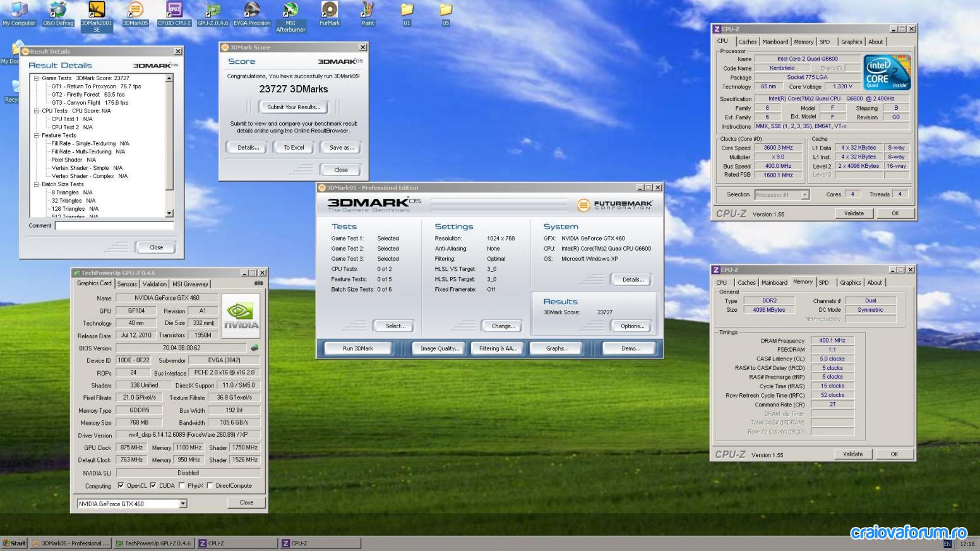This screenshot has height=551, width=980.
Task: Launch the MSI Afterburner desktop icon
Action: (x=290, y=17)
